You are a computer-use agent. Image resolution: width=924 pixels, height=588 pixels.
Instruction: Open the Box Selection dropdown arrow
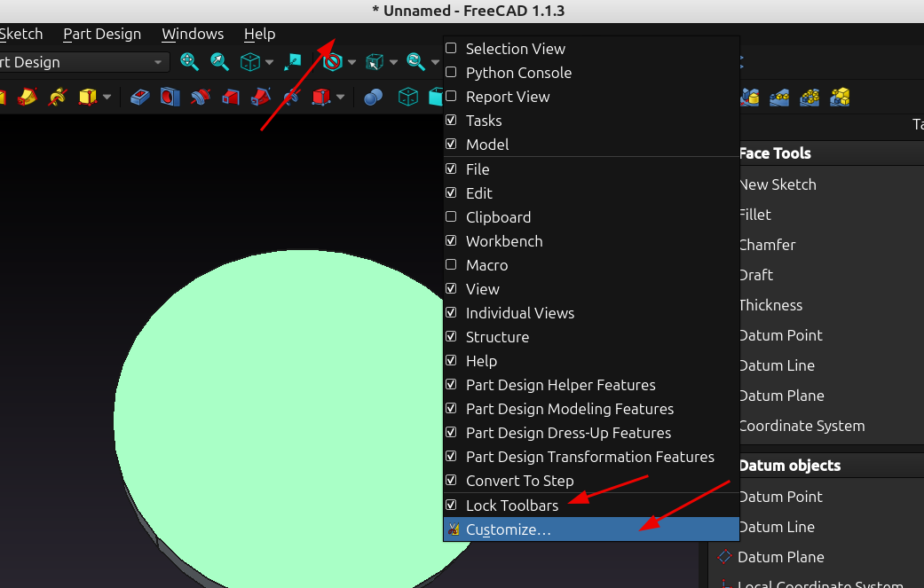click(x=393, y=62)
